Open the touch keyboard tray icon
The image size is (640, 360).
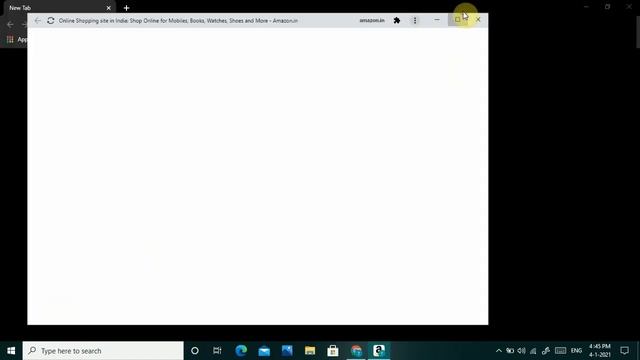560,351
